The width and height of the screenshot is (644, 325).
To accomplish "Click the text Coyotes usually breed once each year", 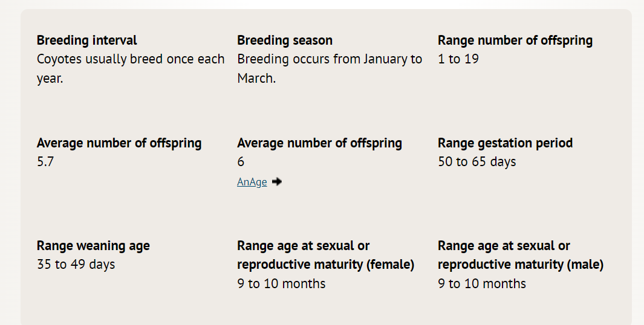I will click(131, 68).
